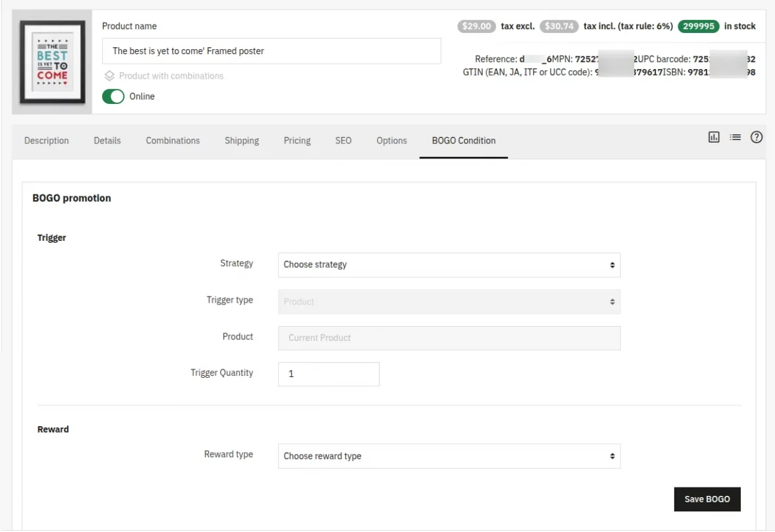The height and width of the screenshot is (532, 775).
Task: Open the help question mark icon
Action: (x=756, y=137)
